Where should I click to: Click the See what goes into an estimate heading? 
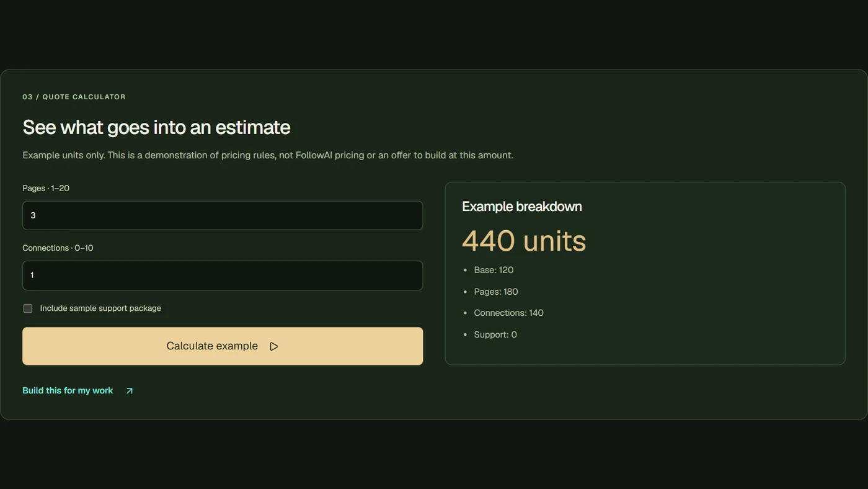point(156,127)
